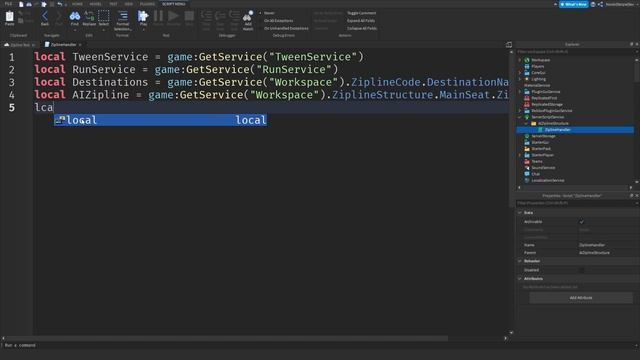This screenshot has width=640, height=360.
Task: Click the Add Attribute button
Action: [x=581, y=298]
